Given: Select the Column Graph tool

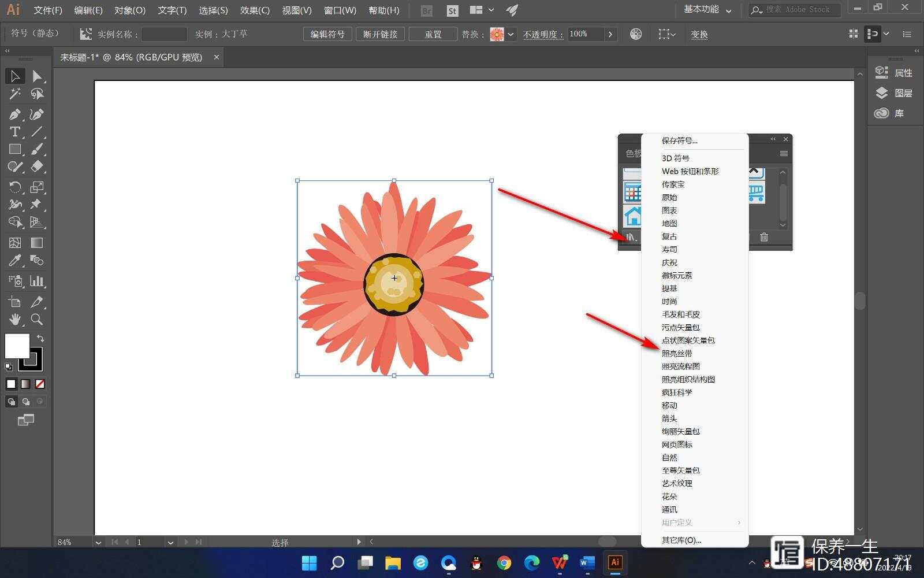Looking at the screenshot, I should pos(37,281).
